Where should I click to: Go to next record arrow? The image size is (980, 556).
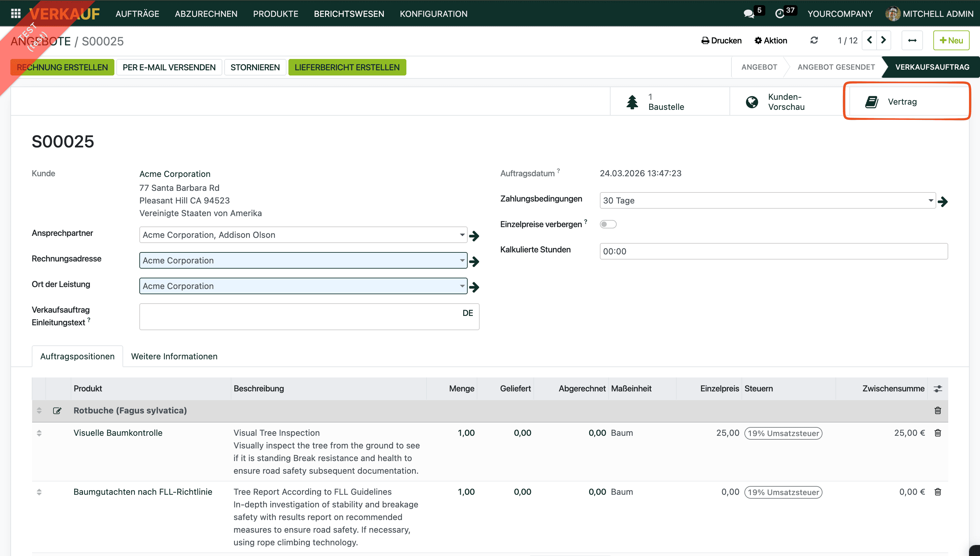[883, 41]
